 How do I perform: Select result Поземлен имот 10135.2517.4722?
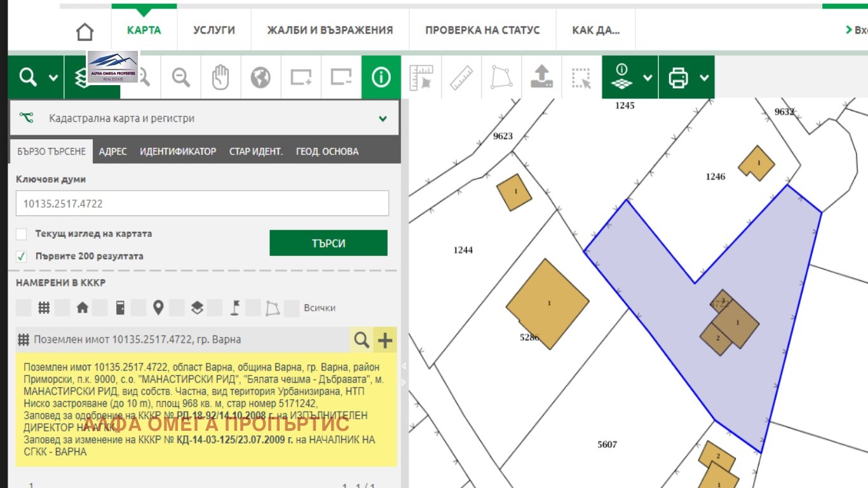(x=138, y=340)
